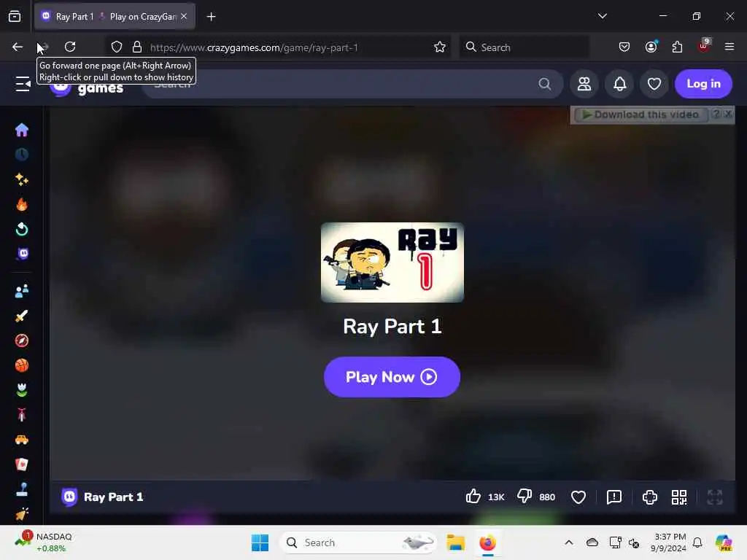Open the Firefox application hamburger menu
This screenshot has width=747, height=560.
click(729, 47)
